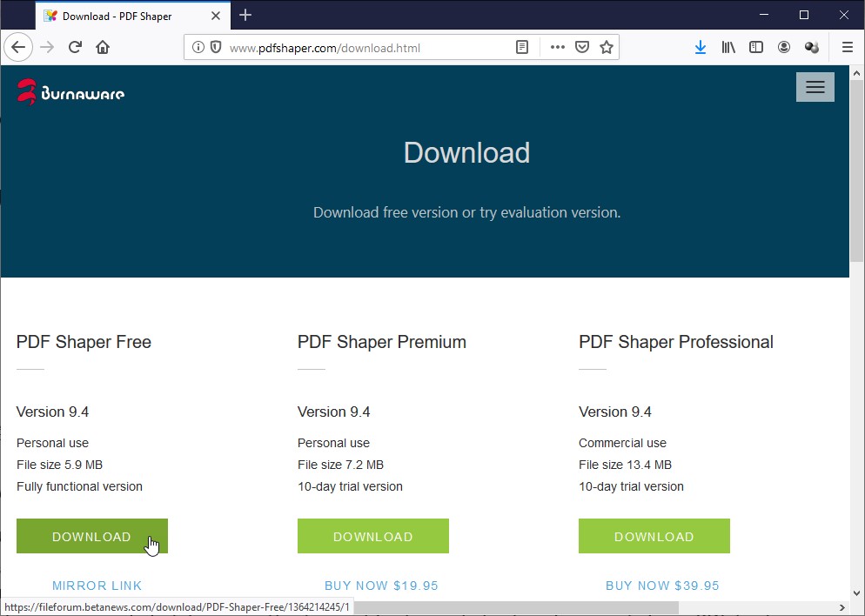Image resolution: width=865 pixels, height=616 pixels.
Task: Click the browser forward arrow
Action: [x=47, y=47]
